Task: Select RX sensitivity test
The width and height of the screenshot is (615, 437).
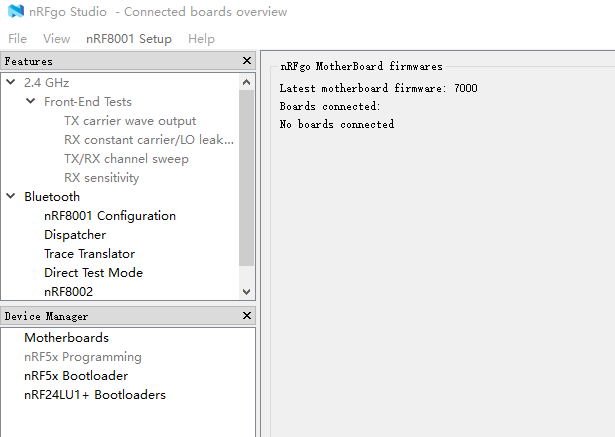Action: (102, 178)
